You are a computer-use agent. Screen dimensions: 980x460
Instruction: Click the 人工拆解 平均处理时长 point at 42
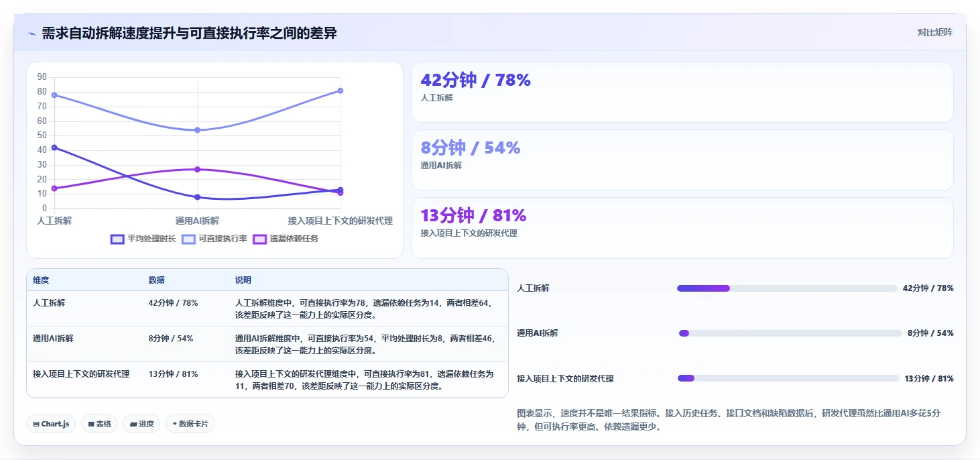tap(54, 148)
